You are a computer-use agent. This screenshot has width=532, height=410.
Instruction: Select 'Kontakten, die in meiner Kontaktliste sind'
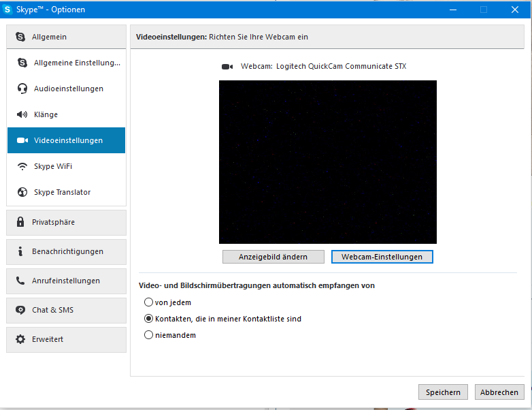pyautogui.click(x=148, y=319)
